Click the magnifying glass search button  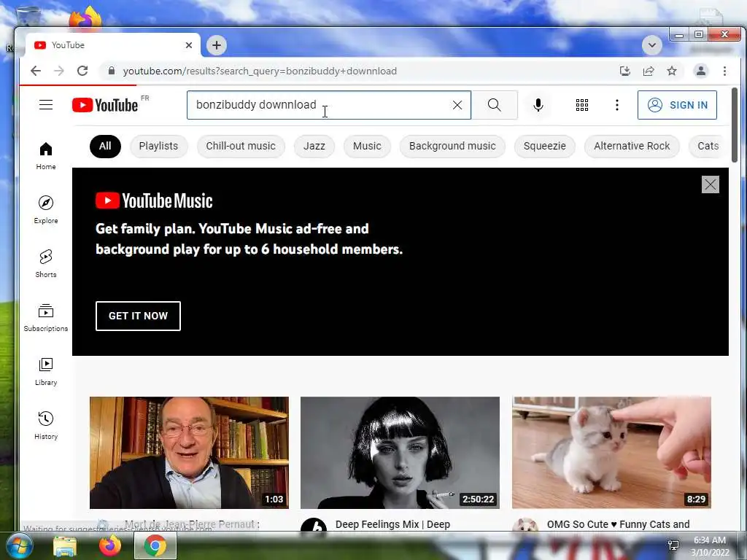pos(495,105)
